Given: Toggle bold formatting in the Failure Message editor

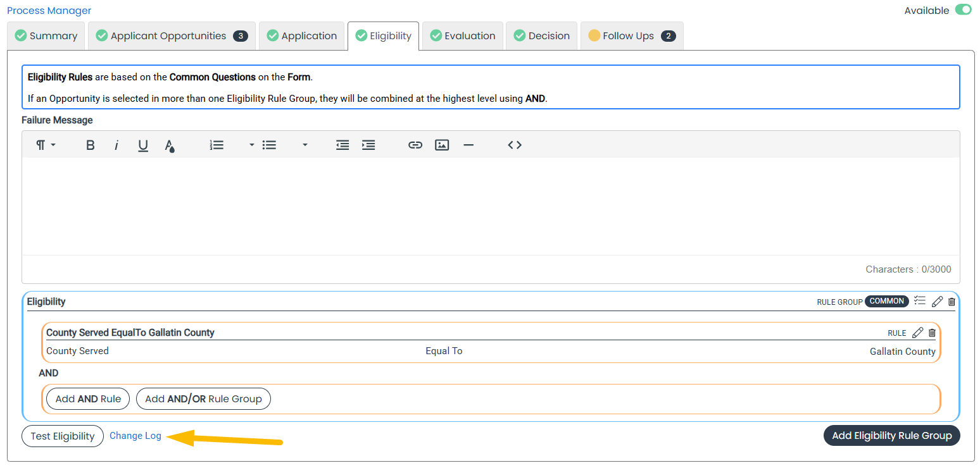Looking at the screenshot, I should coord(91,145).
